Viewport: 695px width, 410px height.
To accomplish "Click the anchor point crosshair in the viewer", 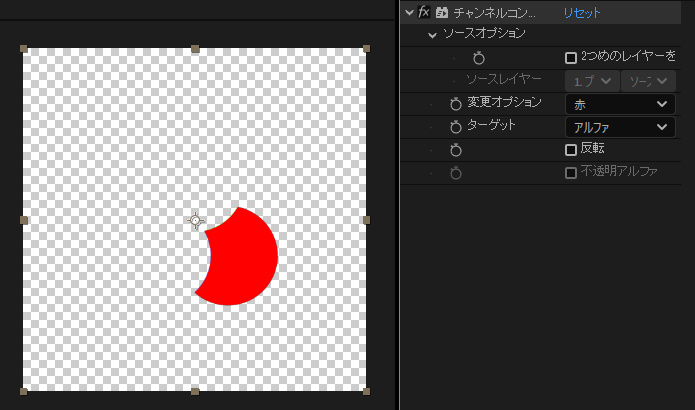I will (196, 220).
